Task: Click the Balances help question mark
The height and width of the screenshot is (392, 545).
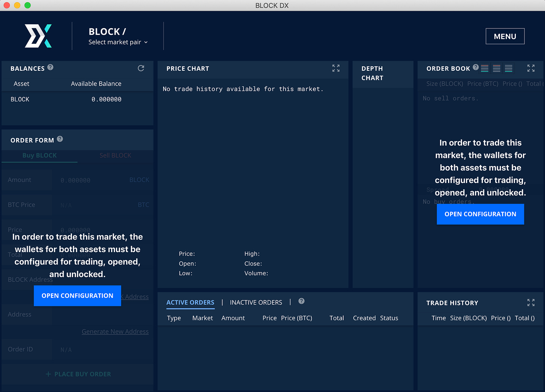Action: 50,67
